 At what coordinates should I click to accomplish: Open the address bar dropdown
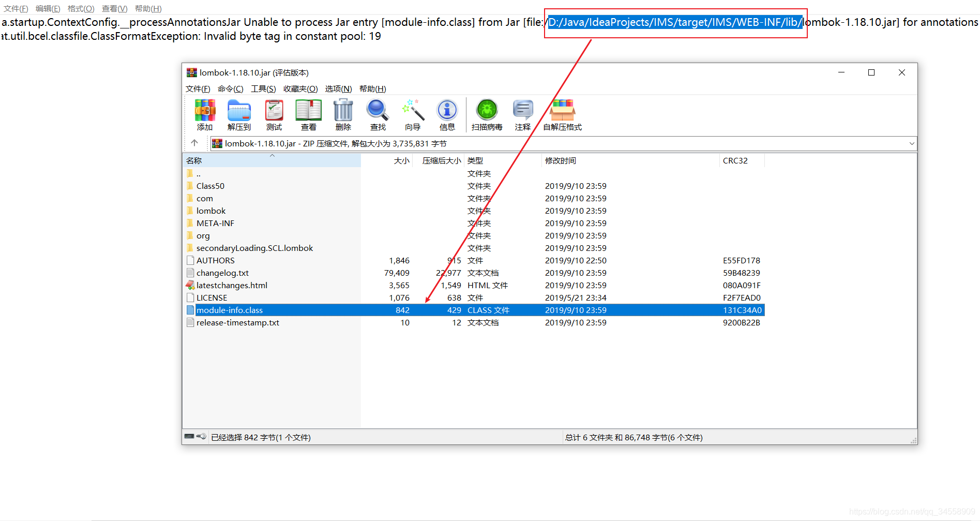click(x=911, y=143)
